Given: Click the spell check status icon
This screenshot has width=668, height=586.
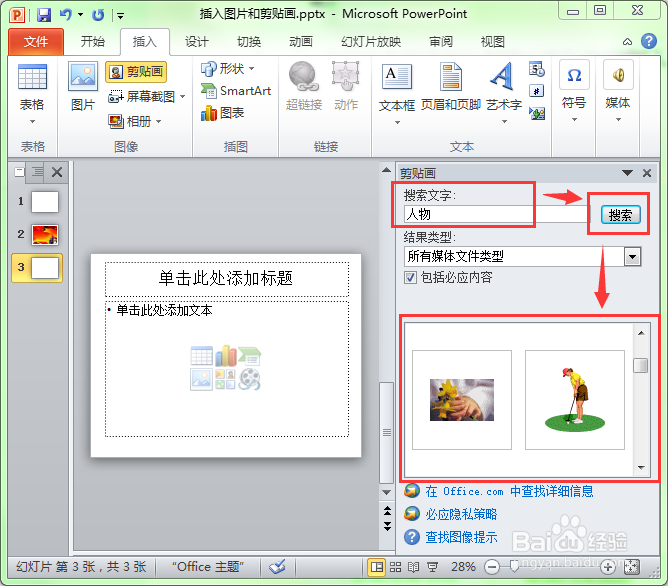Looking at the screenshot, I should [x=277, y=567].
